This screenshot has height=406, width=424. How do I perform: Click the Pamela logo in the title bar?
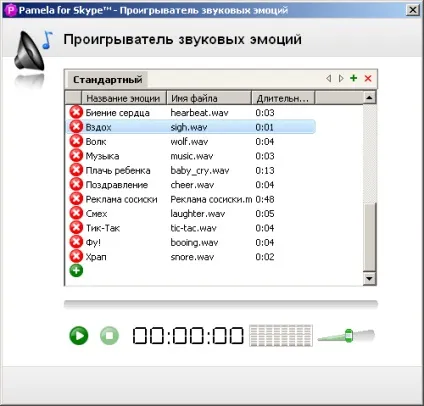[11, 10]
